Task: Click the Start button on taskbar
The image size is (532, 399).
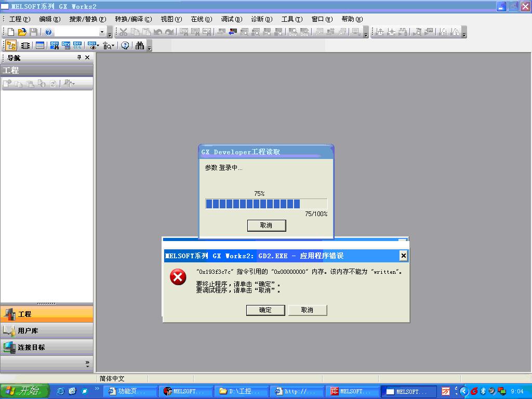Action: pyautogui.click(x=24, y=391)
